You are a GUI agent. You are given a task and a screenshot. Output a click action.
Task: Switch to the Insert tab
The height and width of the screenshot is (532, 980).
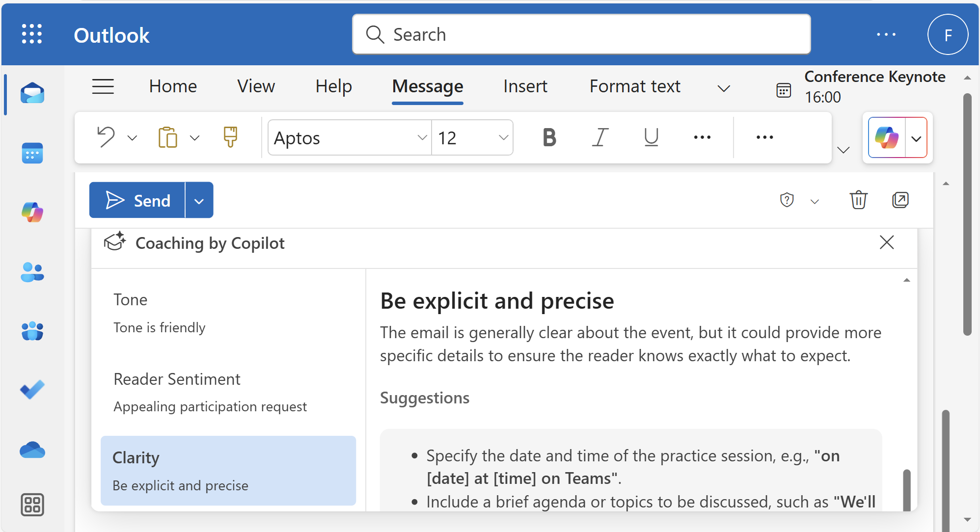525,86
